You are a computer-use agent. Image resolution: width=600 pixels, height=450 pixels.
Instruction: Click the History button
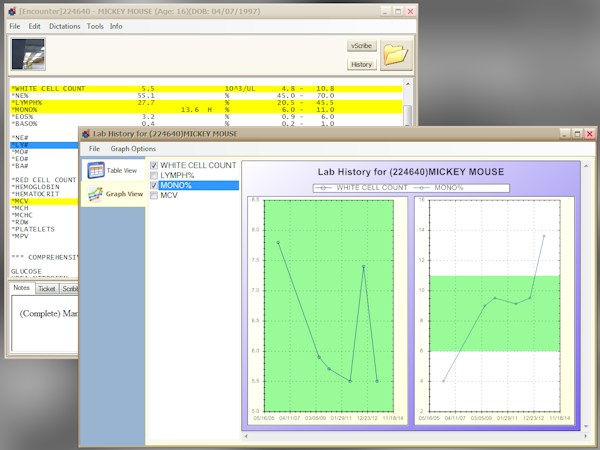point(362,64)
